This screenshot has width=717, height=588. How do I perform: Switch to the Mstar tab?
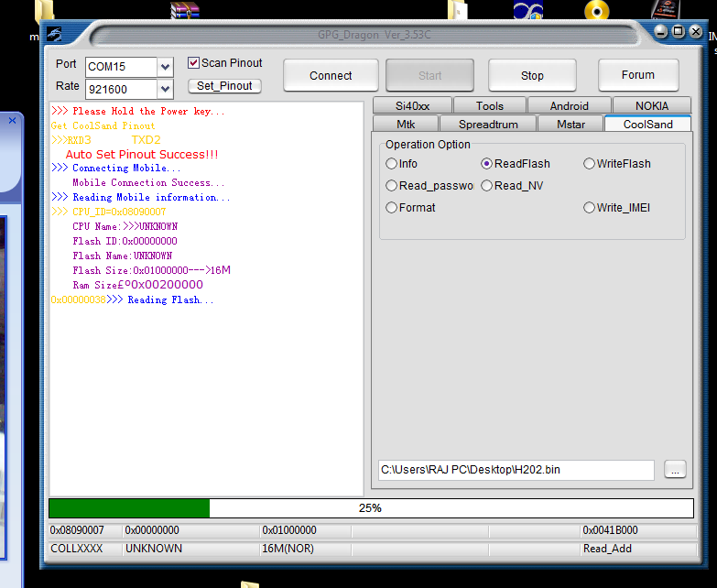click(x=570, y=124)
